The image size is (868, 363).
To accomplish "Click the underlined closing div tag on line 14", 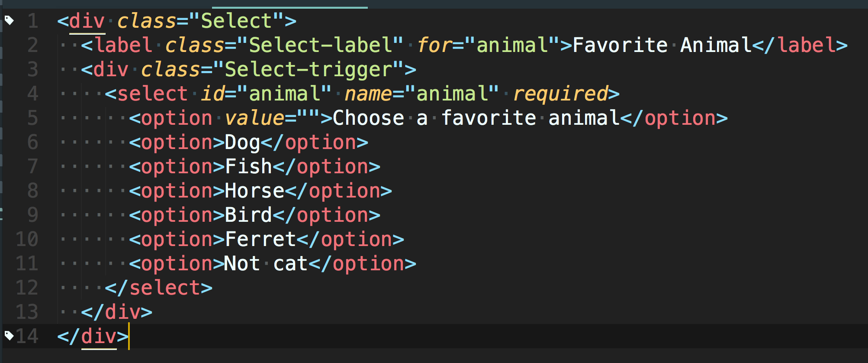I will 99,336.
